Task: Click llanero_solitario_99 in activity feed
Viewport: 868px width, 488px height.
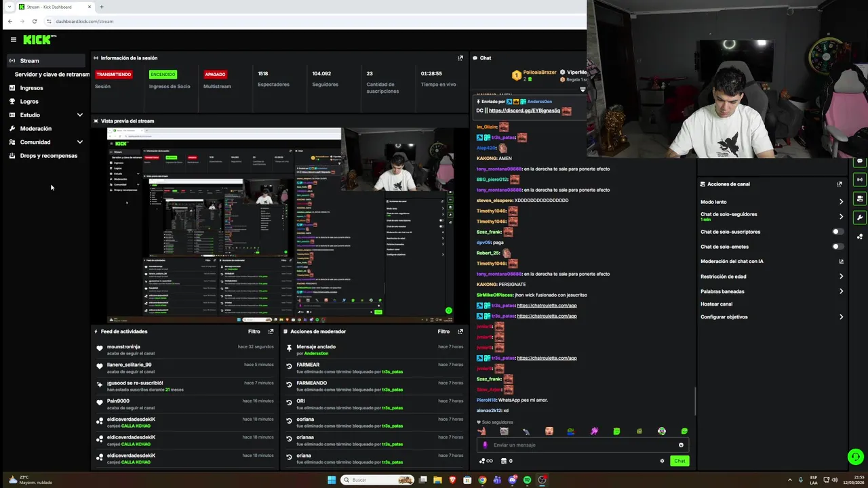Action: pos(129,365)
